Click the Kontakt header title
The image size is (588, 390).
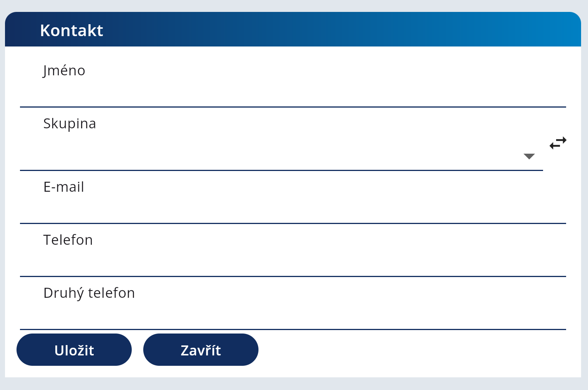tap(71, 30)
